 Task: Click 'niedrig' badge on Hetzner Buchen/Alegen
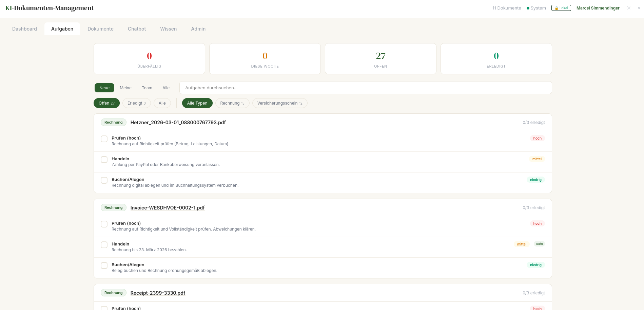click(535, 180)
